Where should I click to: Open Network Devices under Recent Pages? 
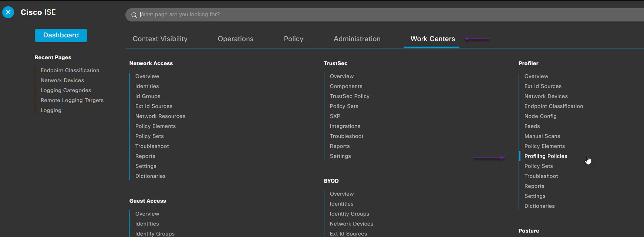coord(62,80)
